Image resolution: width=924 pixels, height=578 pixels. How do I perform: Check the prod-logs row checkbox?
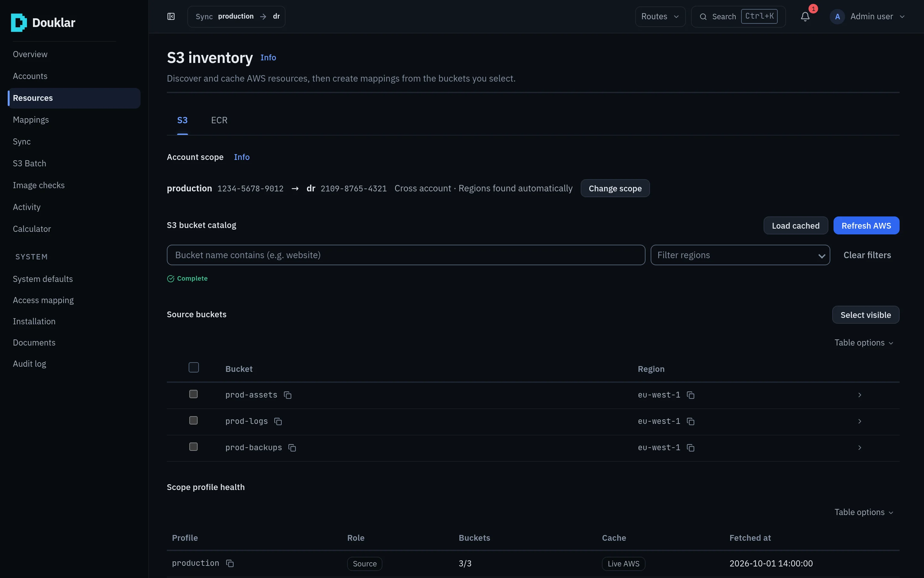point(193,421)
